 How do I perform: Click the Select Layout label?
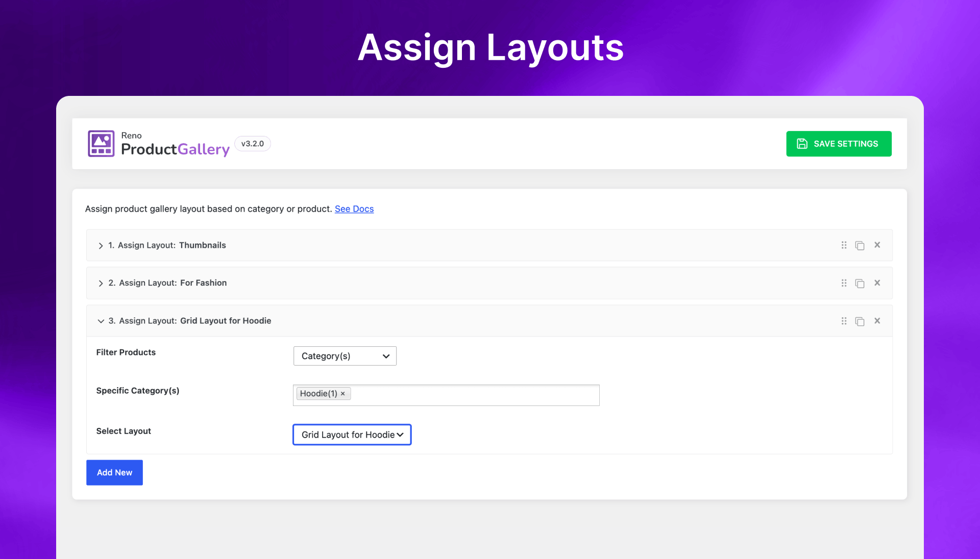[124, 431]
